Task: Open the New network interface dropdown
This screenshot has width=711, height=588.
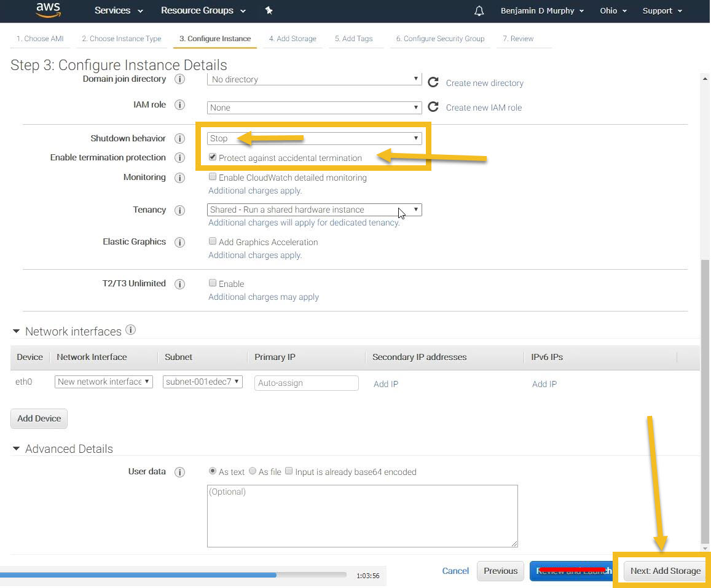Action: (103, 382)
